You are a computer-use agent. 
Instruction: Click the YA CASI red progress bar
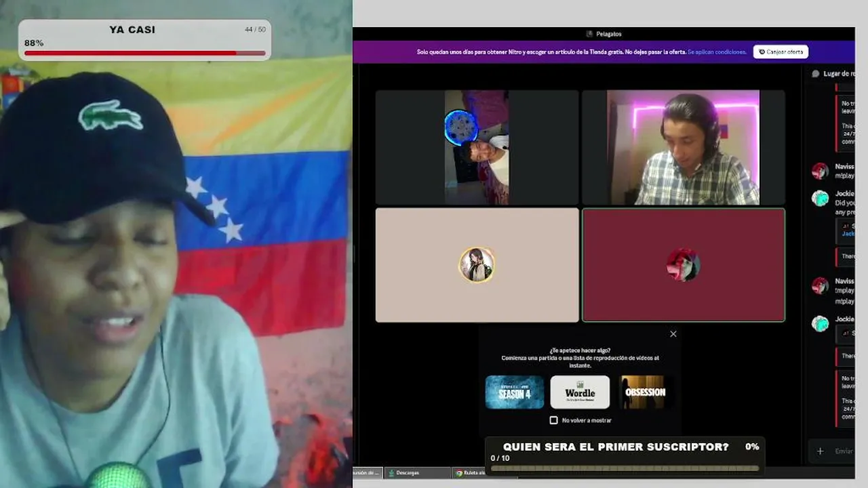tap(144, 53)
